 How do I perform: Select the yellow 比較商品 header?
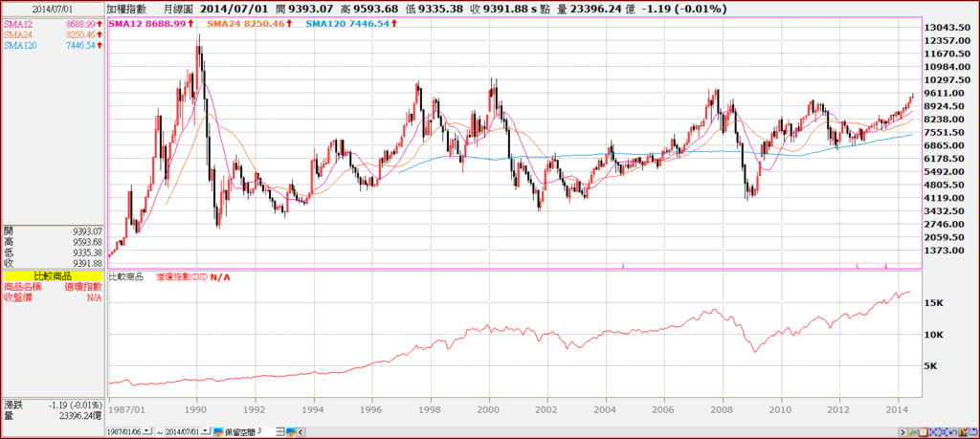pyautogui.click(x=54, y=276)
